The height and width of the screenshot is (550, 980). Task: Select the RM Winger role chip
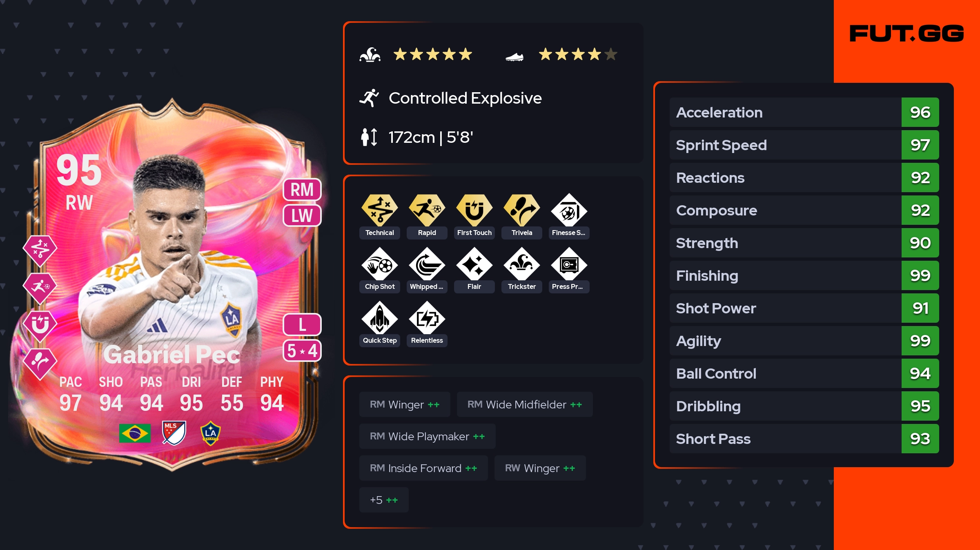pyautogui.click(x=405, y=404)
